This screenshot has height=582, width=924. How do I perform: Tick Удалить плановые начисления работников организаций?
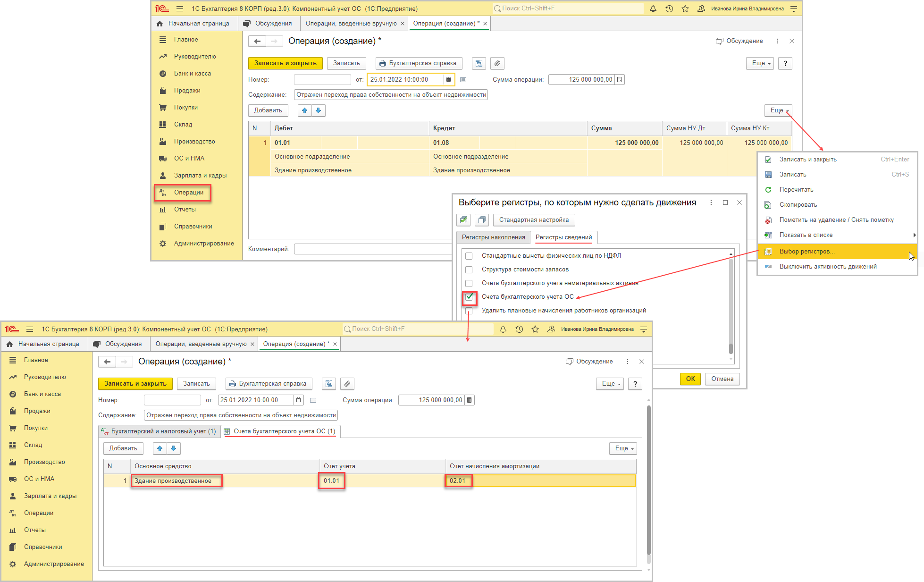469,311
